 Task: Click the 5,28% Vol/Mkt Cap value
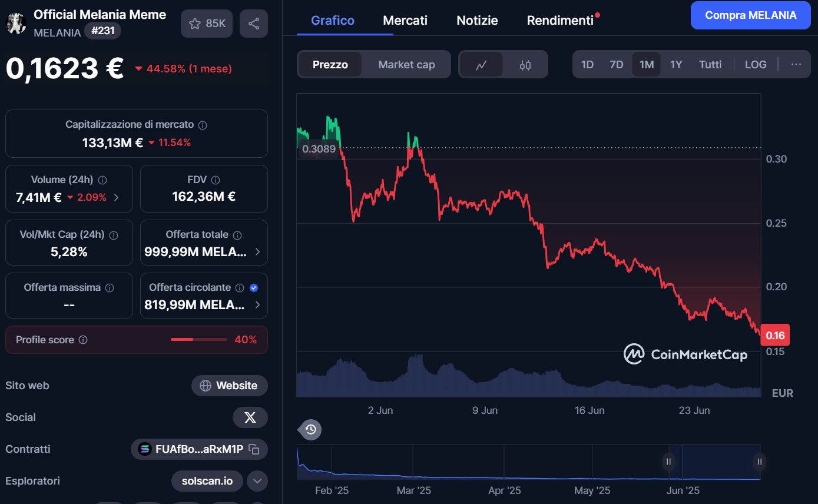click(x=69, y=252)
